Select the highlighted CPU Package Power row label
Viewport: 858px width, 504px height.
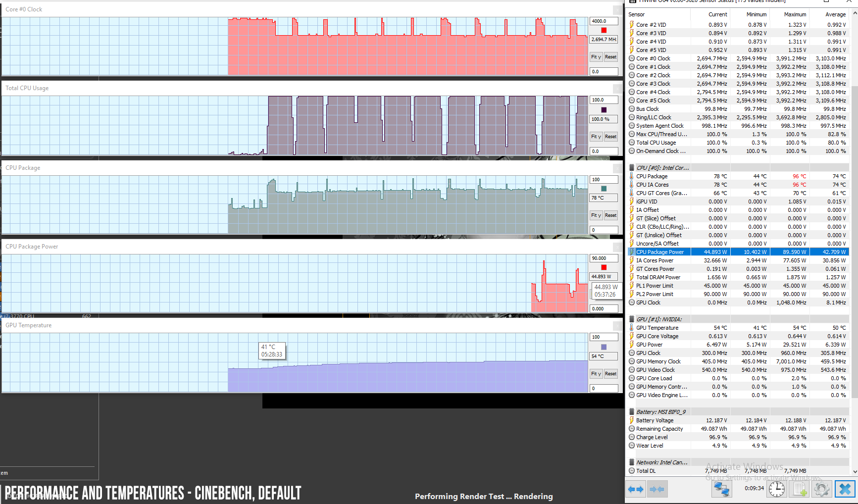659,252
